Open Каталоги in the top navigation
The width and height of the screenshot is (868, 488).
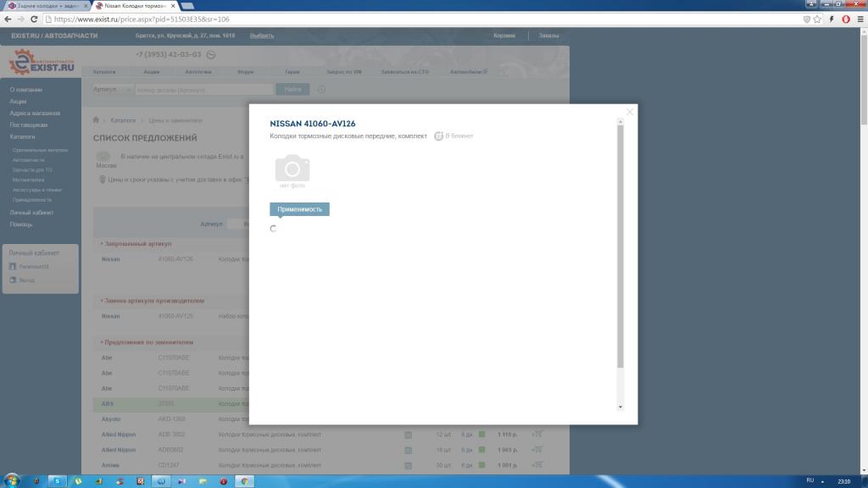104,72
